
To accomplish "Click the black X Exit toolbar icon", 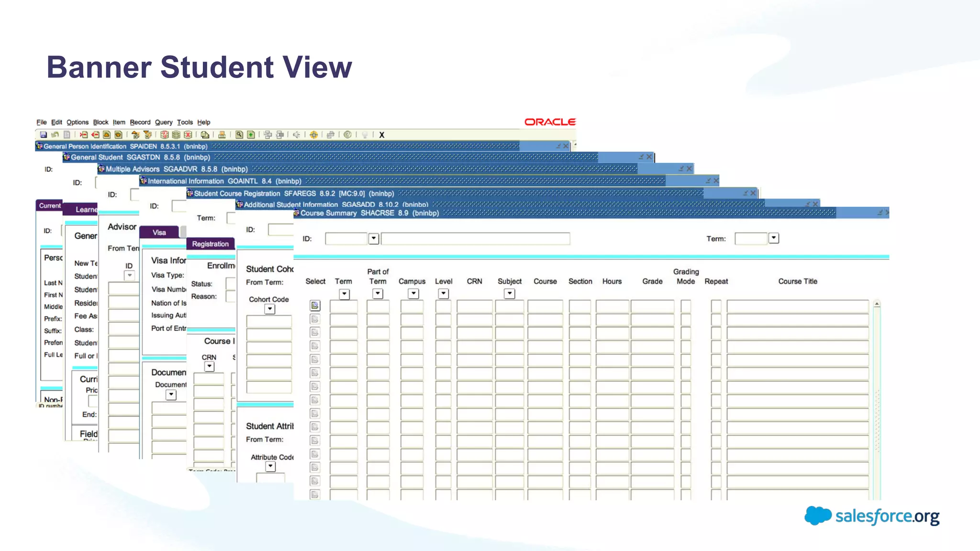I will pos(381,135).
